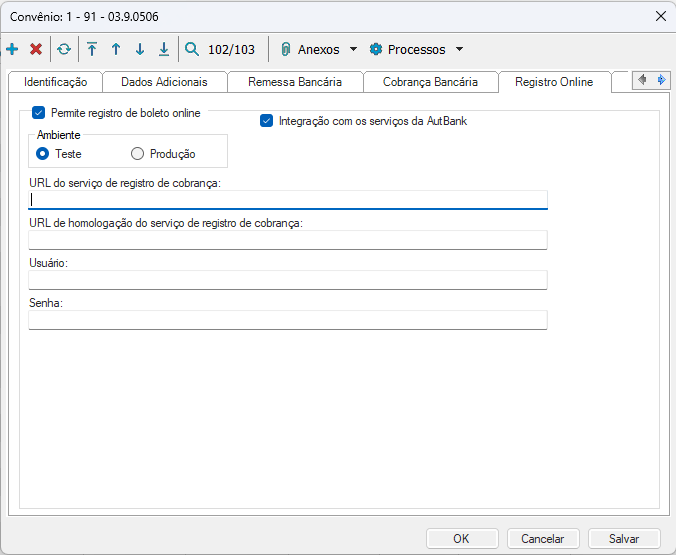Click the magnifying glass search icon

point(192,49)
